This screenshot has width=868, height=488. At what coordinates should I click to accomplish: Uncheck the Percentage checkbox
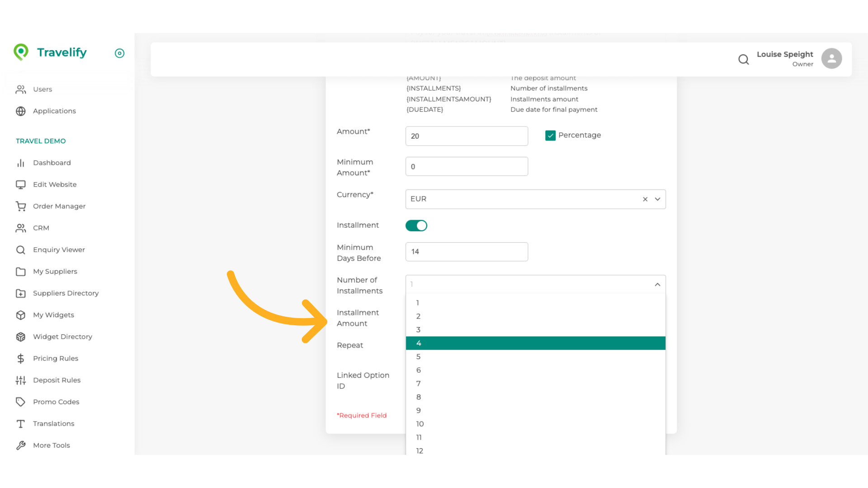[550, 136]
